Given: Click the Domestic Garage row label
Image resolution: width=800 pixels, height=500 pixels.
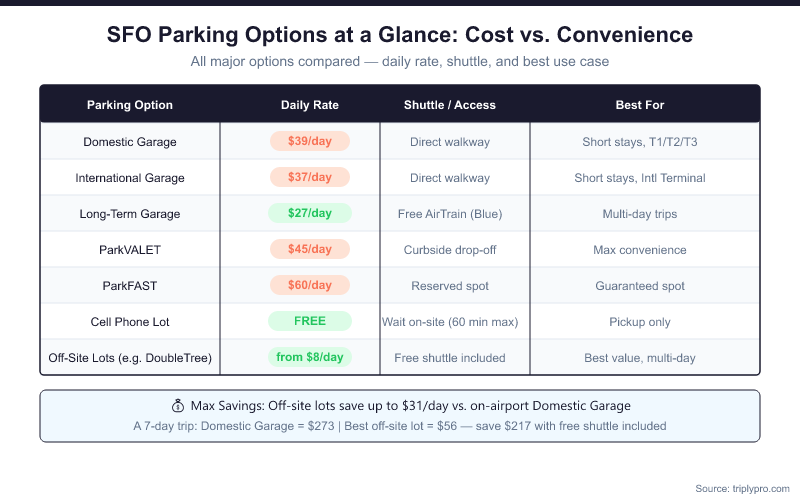Looking at the screenshot, I should [130, 142].
